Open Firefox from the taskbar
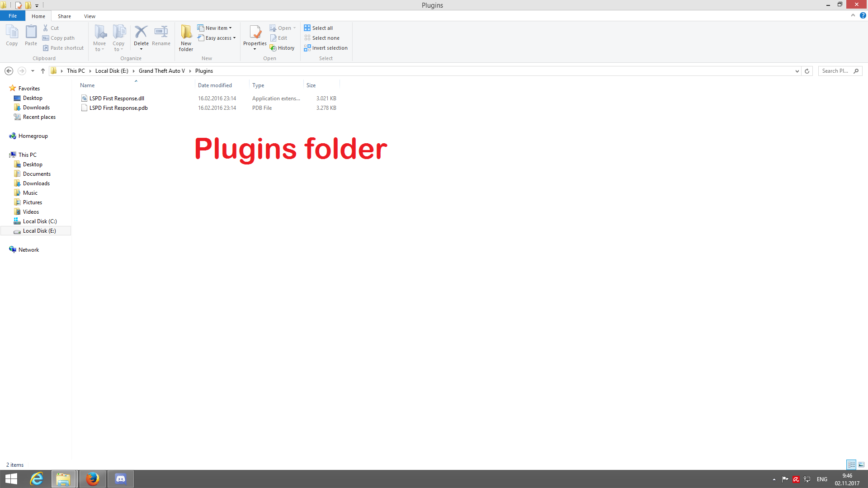The height and width of the screenshot is (488, 868). [x=93, y=479]
